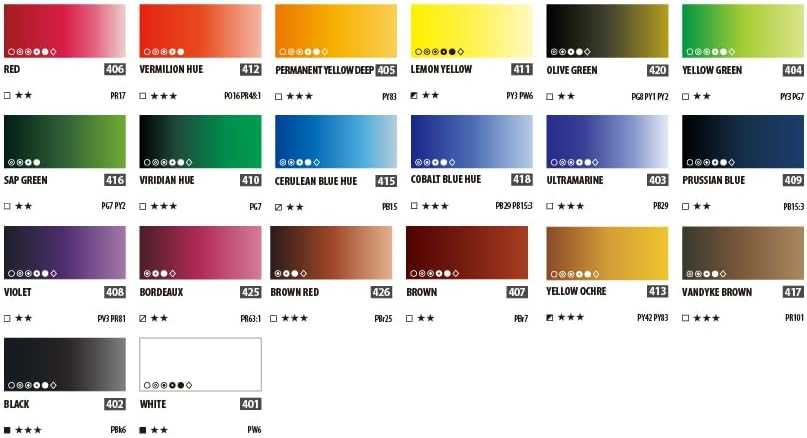Click the white diamond icon in Lemon Yellow swatch
Viewport: 807px width, 438px height.
pyautogui.click(x=461, y=51)
